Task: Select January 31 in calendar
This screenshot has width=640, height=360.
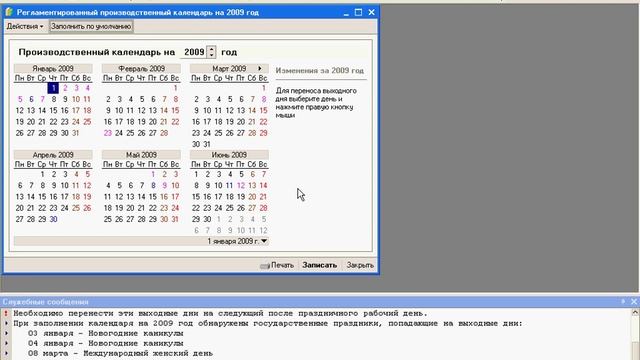Action: (76, 133)
